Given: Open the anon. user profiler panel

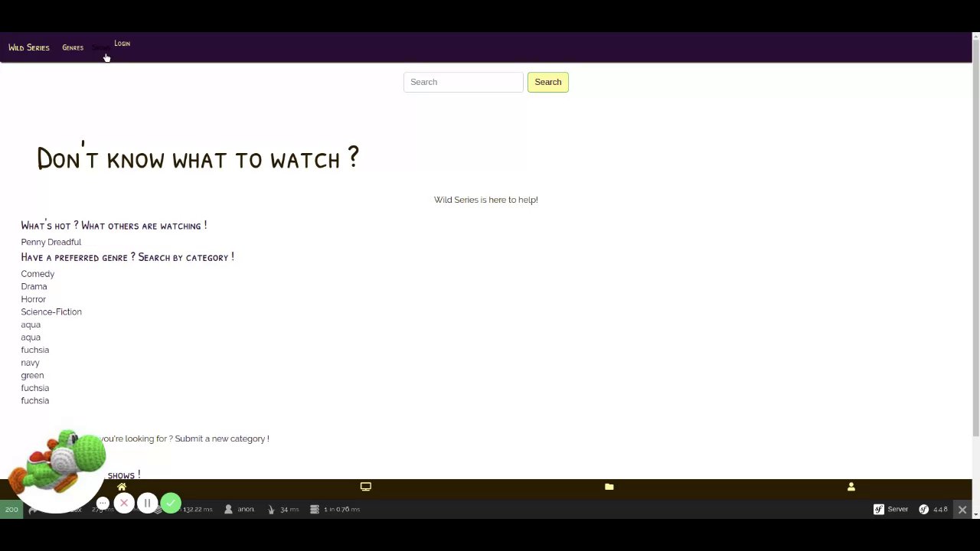Looking at the screenshot, I should 240,509.
